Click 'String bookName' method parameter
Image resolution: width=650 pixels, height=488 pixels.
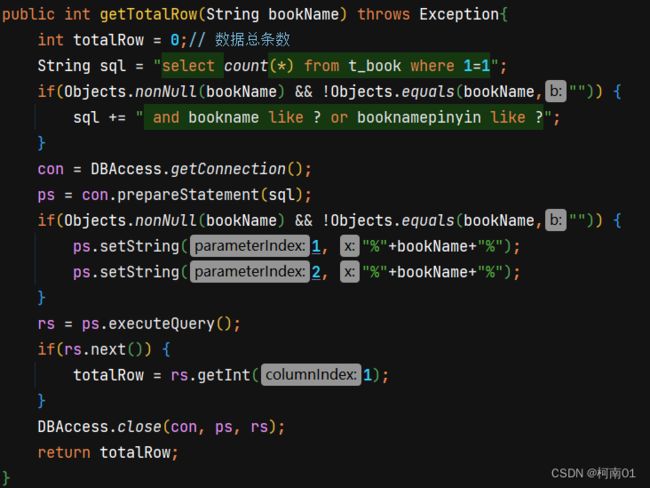click(272, 15)
